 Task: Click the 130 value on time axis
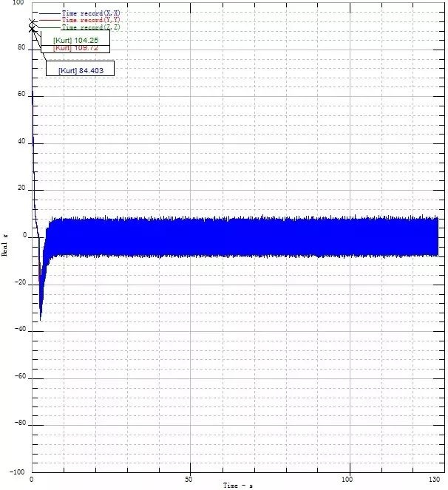click(434, 480)
